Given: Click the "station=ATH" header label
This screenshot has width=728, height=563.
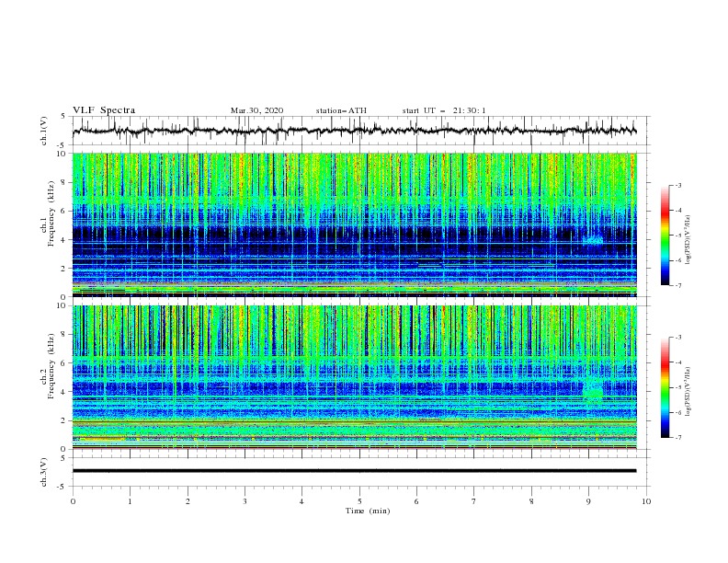Looking at the screenshot, I should click(341, 110).
